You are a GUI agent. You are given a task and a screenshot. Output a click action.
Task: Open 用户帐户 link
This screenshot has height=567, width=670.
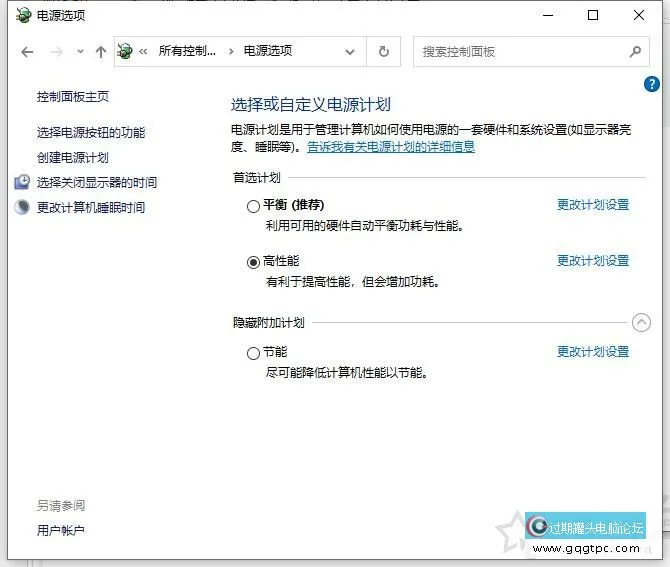(x=61, y=530)
